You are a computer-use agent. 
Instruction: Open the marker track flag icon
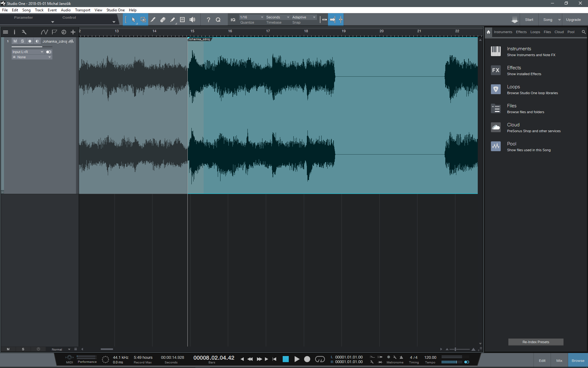pyautogui.click(x=55, y=32)
